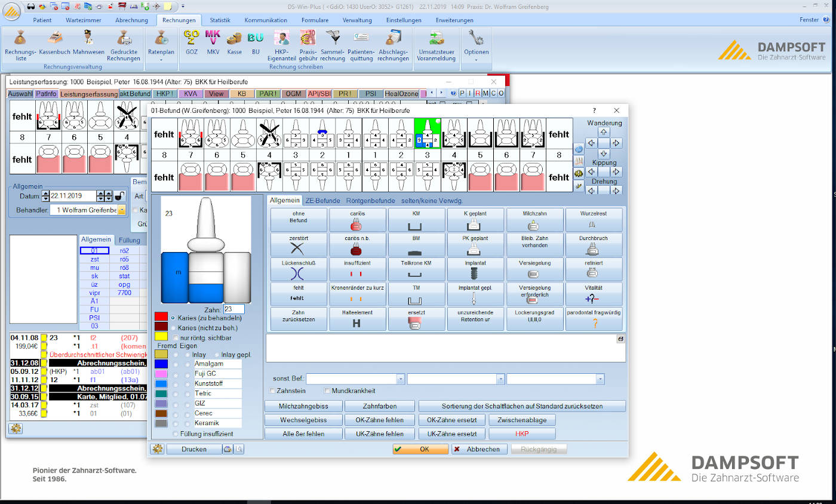Enable the Zahnstein checkbox

pos(272,391)
